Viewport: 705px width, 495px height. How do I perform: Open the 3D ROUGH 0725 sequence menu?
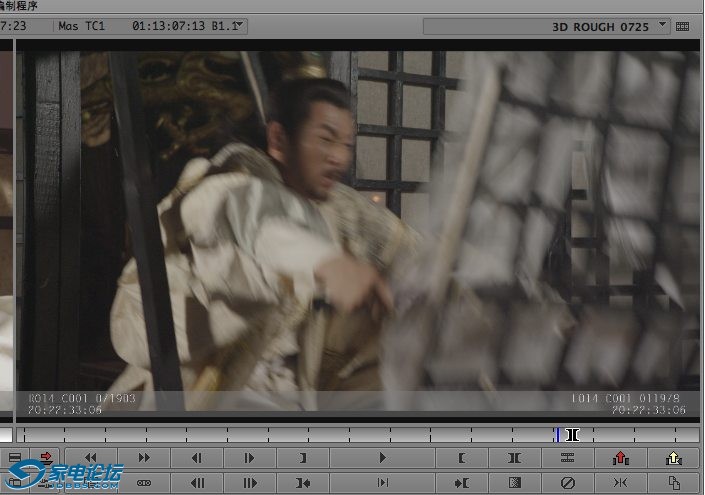(662, 24)
